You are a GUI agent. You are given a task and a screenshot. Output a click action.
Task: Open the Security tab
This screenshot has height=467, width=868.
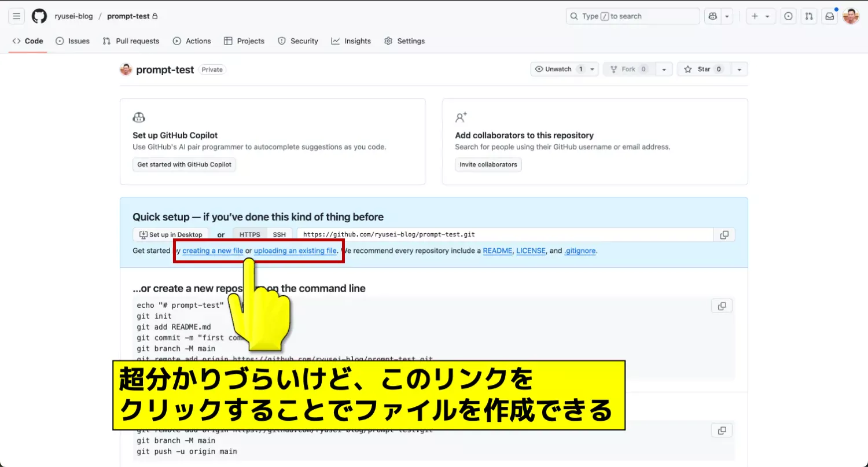(x=298, y=41)
